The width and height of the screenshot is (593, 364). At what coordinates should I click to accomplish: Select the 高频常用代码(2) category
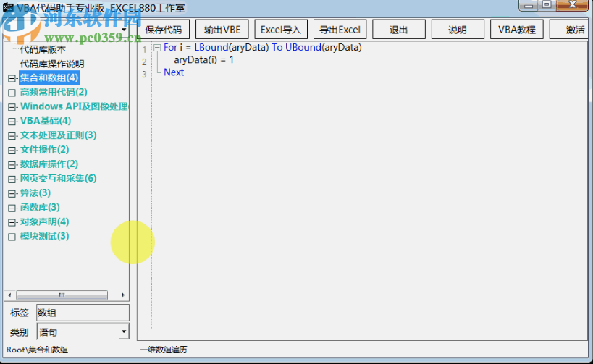click(x=54, y=92)
